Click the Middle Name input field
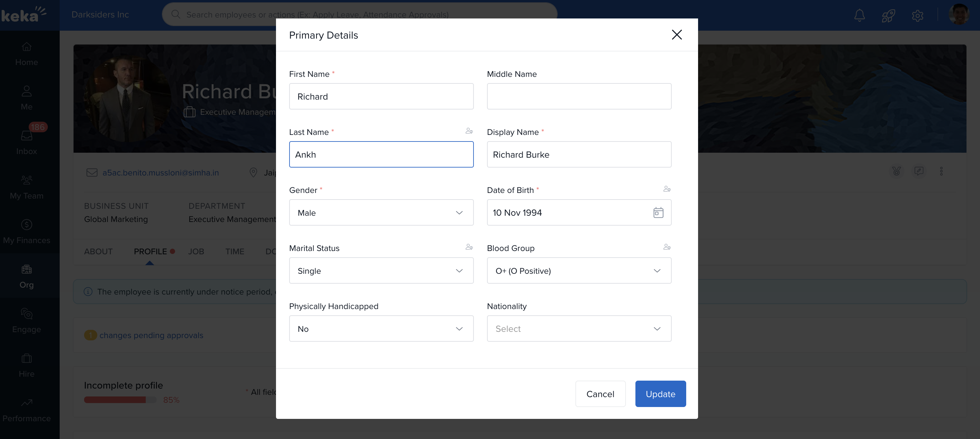 (579, 97)
